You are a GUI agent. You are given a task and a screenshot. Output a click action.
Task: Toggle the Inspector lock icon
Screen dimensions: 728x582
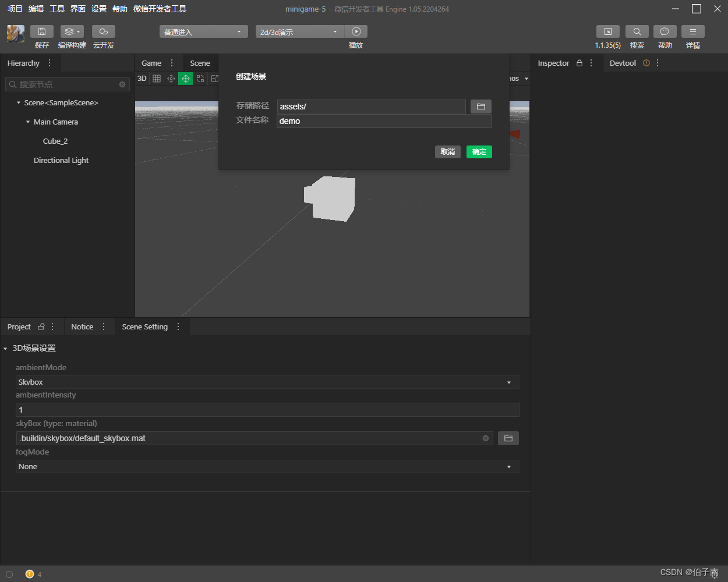tap(579, 63)
